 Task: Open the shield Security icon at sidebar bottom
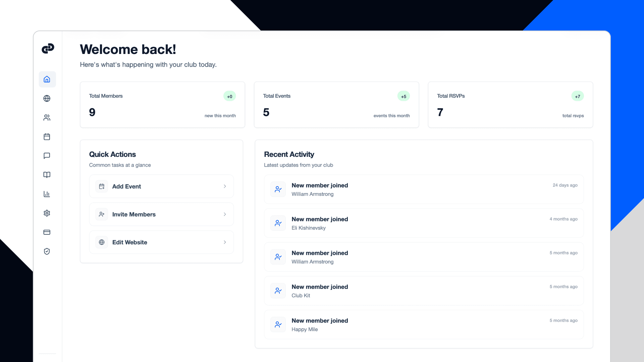47,251
